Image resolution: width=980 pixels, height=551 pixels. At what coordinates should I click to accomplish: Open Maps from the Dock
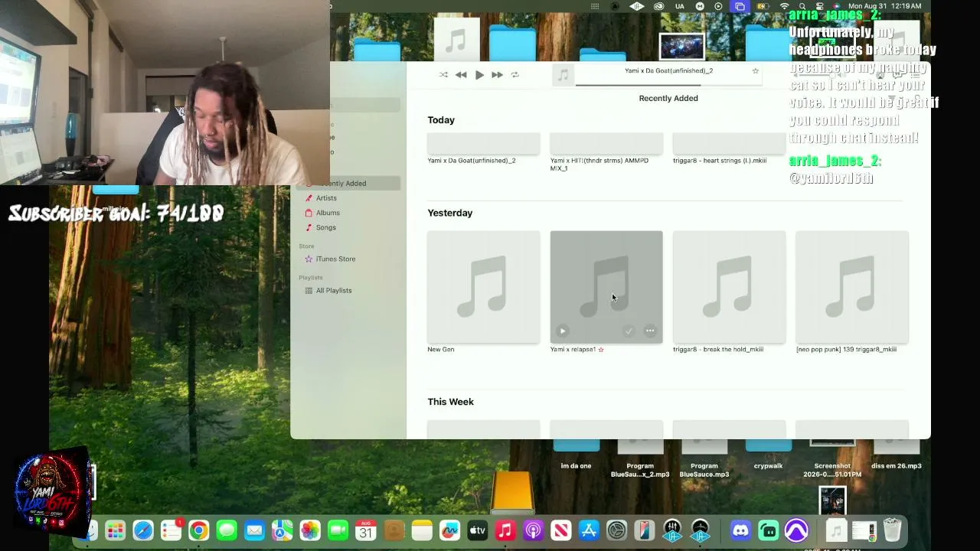[x=283, y=530]
